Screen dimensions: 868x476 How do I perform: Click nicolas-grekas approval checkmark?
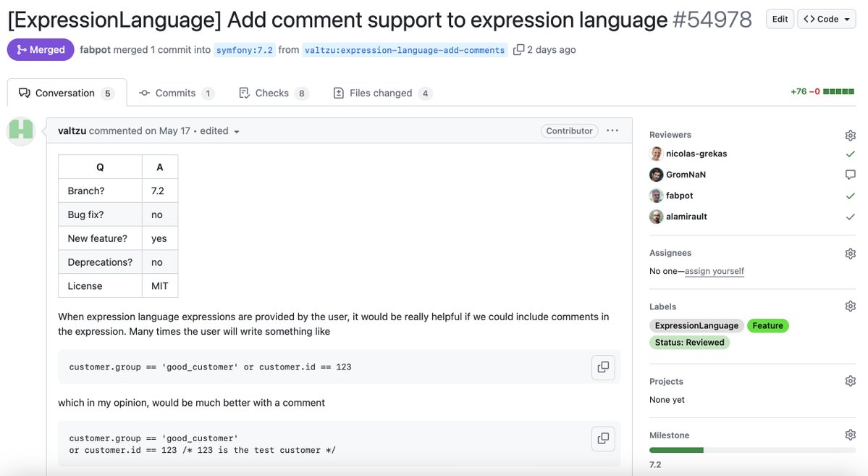[x=851, y=154]
